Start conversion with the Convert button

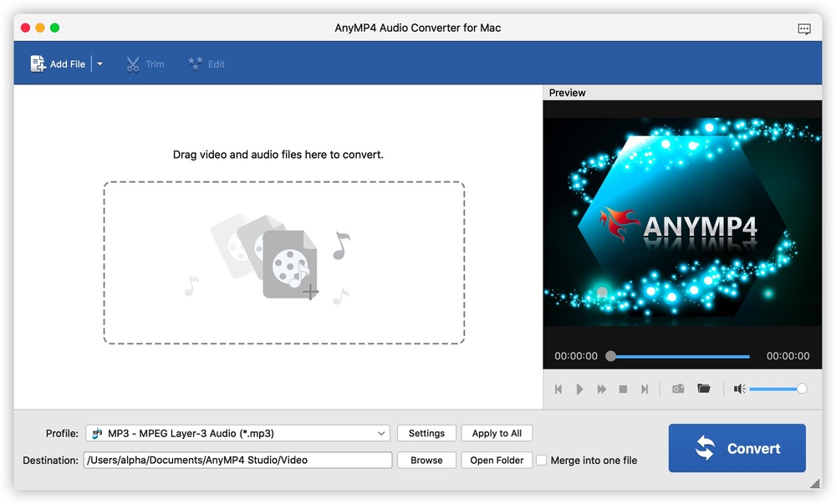[737, 448]
